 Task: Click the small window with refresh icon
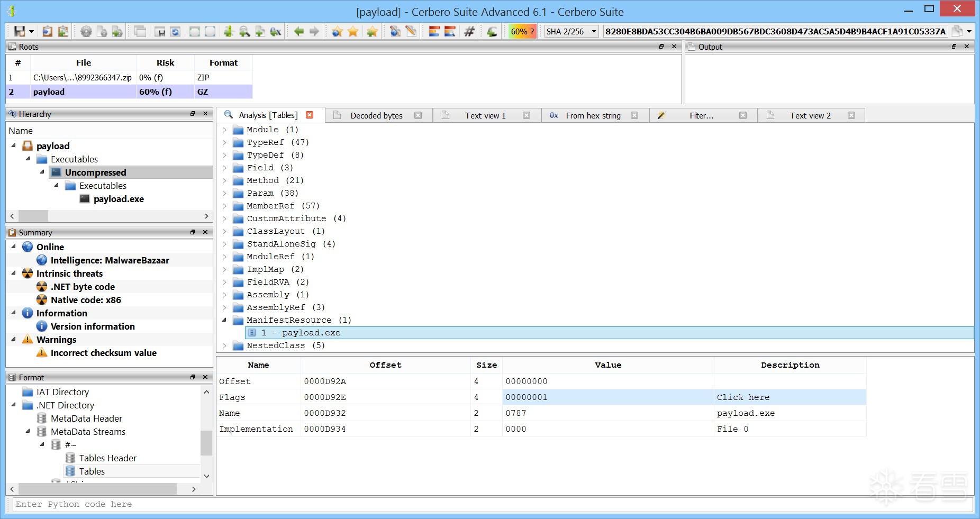point(175,32)
